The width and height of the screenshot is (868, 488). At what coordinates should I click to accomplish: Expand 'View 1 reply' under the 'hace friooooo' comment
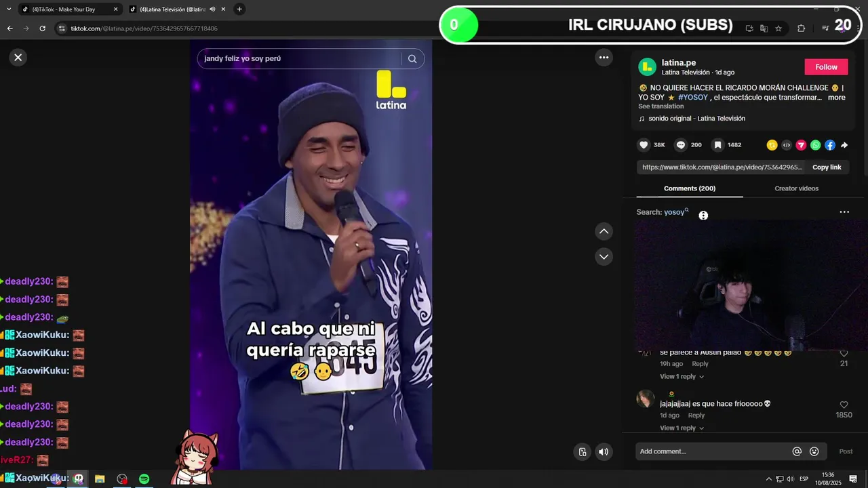[x=682, y=428]
